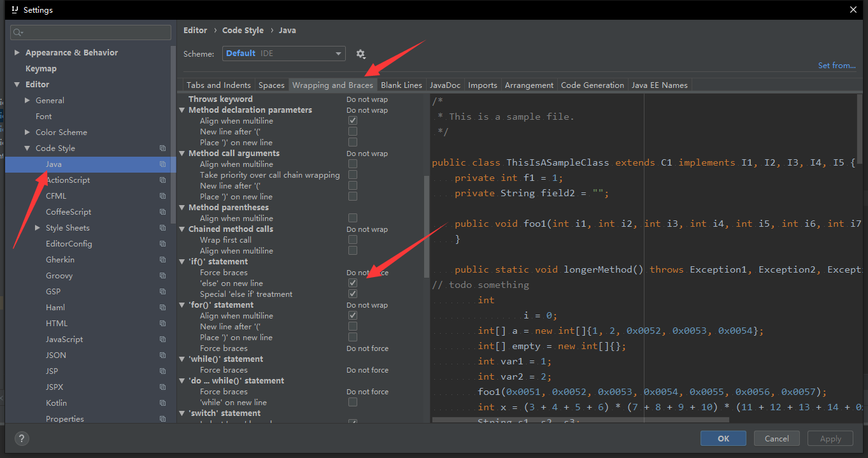Viewport: 868px width, 458px height.
Task: Click the copy icon beside Properties
Action: pyautogui.click(x=162, y=419)
